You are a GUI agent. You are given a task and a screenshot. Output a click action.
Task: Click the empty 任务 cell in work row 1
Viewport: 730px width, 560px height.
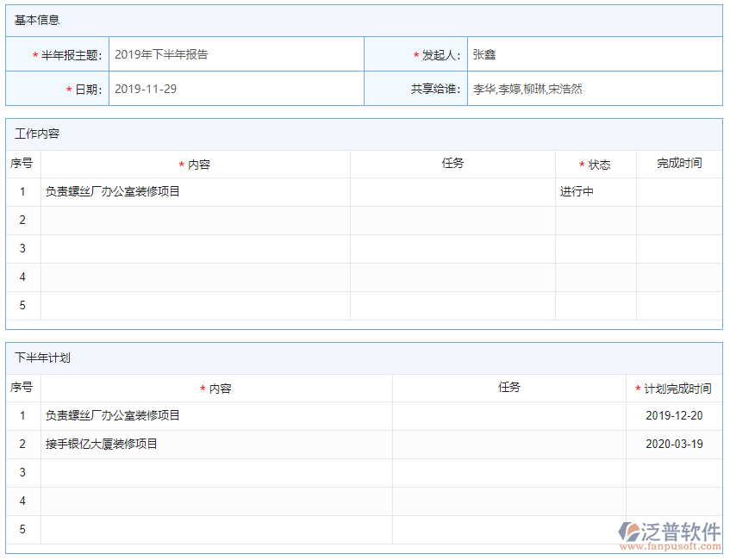coord(454,191)
